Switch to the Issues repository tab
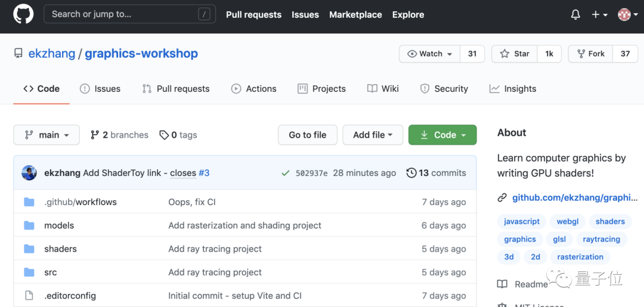Screen dimensions: 644x307 100,89
